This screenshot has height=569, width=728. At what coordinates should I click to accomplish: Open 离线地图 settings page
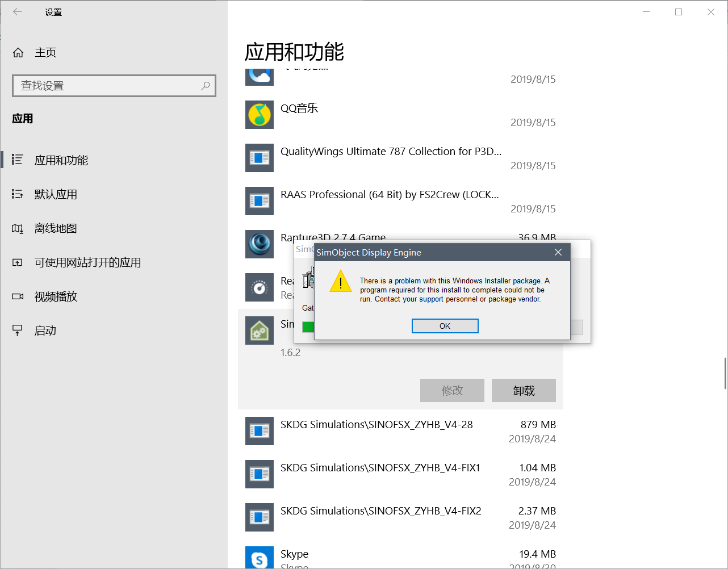pyautogui.click(x=56, y=228)
